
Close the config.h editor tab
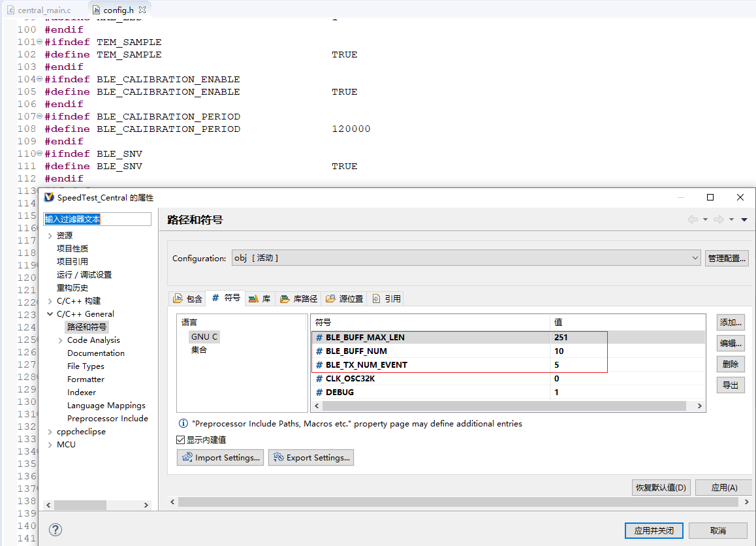[142, 10]
